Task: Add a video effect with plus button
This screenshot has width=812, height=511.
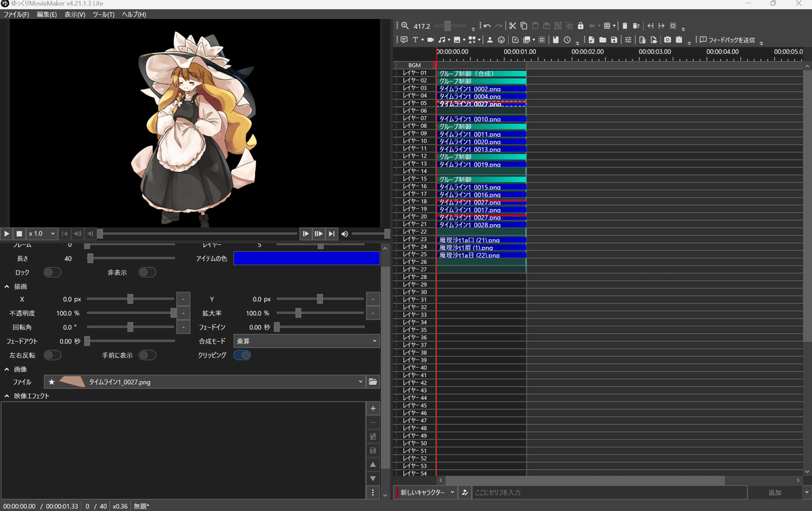Action: coord(373,409)
